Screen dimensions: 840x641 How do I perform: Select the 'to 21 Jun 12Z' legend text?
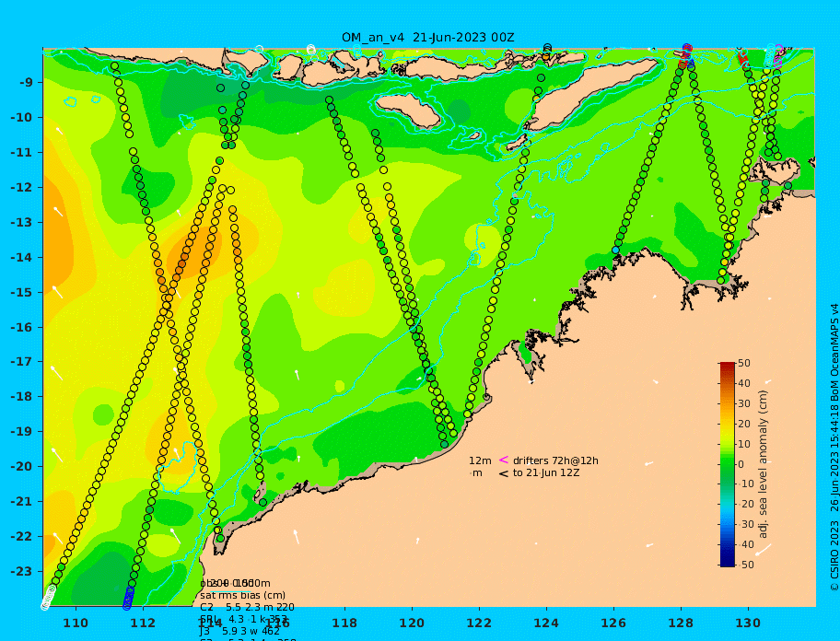pos(546,472)
